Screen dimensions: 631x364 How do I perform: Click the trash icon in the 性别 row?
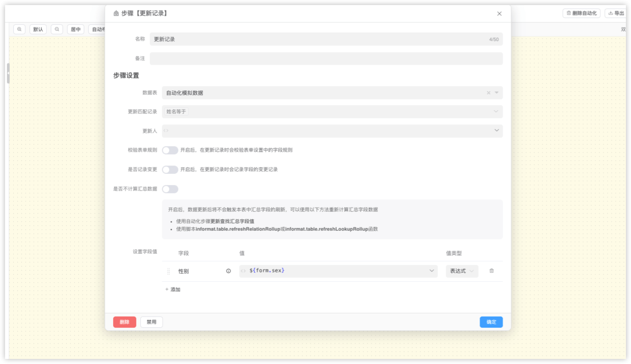tap(491, 271)
